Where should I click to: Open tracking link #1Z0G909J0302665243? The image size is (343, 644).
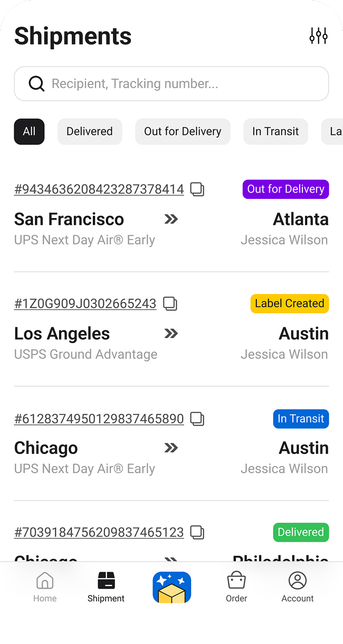pyautogui.click(x=85, y=304)
